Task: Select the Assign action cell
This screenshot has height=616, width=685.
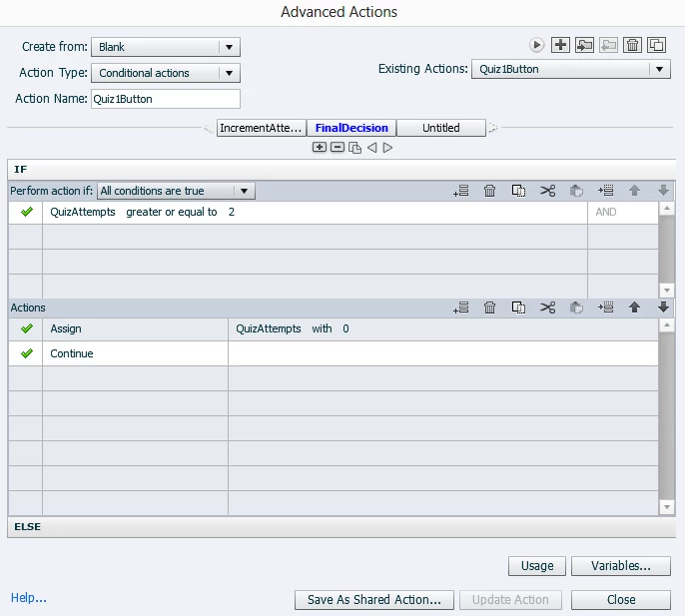Action: click(135, 328)
